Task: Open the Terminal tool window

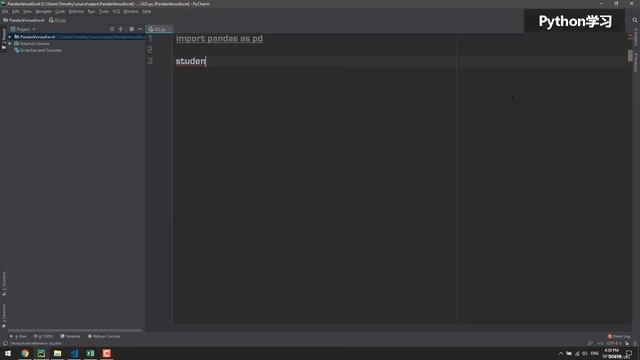Action: coord(71,336)
